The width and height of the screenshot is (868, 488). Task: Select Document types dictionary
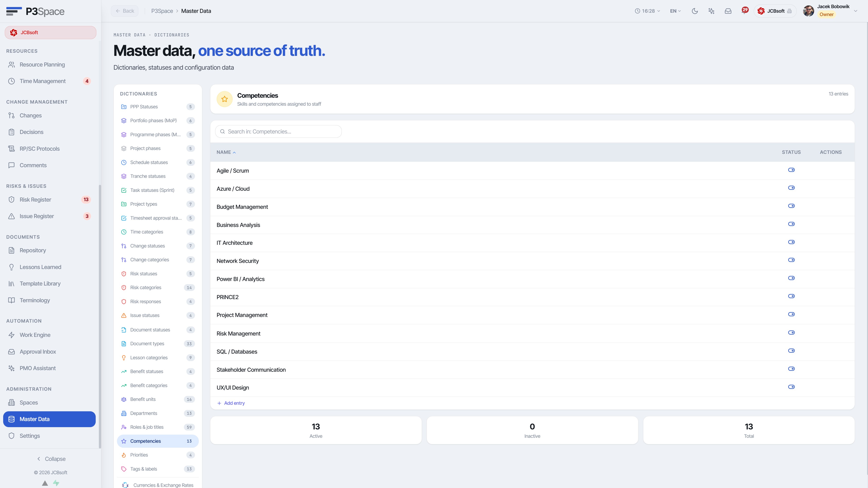click(158, 343)
